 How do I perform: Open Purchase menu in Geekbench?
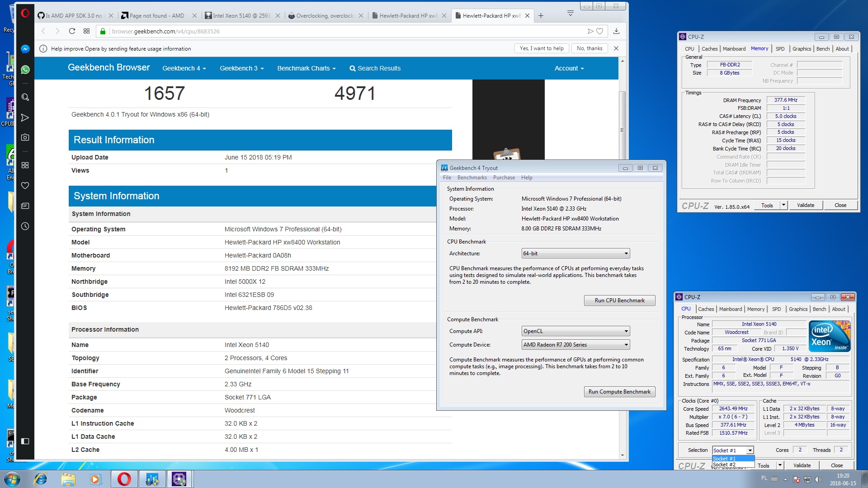pyautogui.click(x=504, y=178)
